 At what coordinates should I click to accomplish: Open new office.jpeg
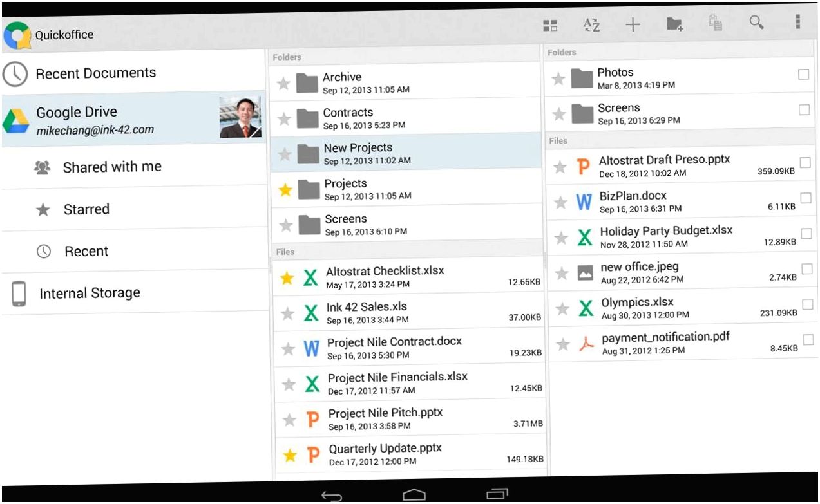pos(684,272)
